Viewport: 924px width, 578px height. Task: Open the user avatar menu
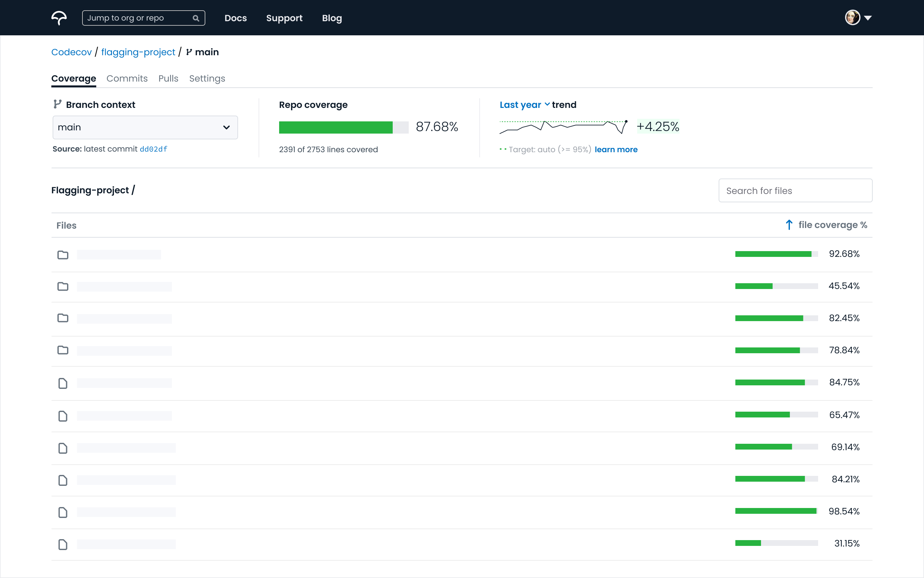point(852,18)
